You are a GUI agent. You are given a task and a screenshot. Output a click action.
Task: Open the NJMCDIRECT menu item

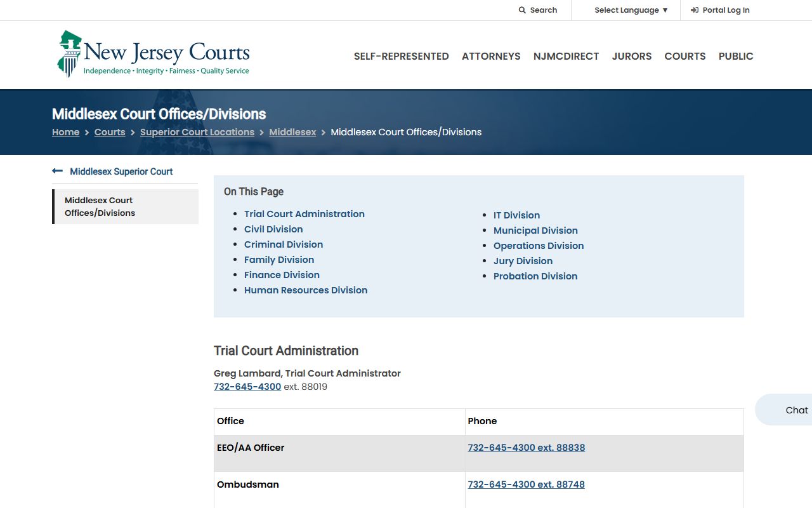[566, 56]
